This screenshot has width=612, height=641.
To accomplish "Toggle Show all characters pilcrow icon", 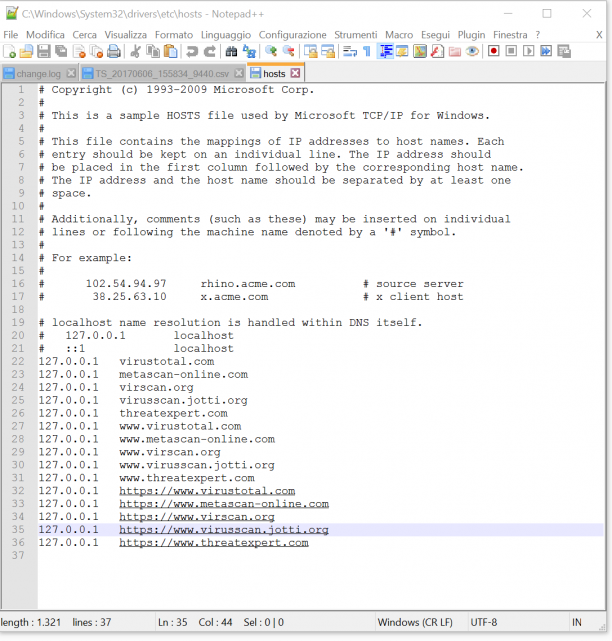I will (367, 52).
